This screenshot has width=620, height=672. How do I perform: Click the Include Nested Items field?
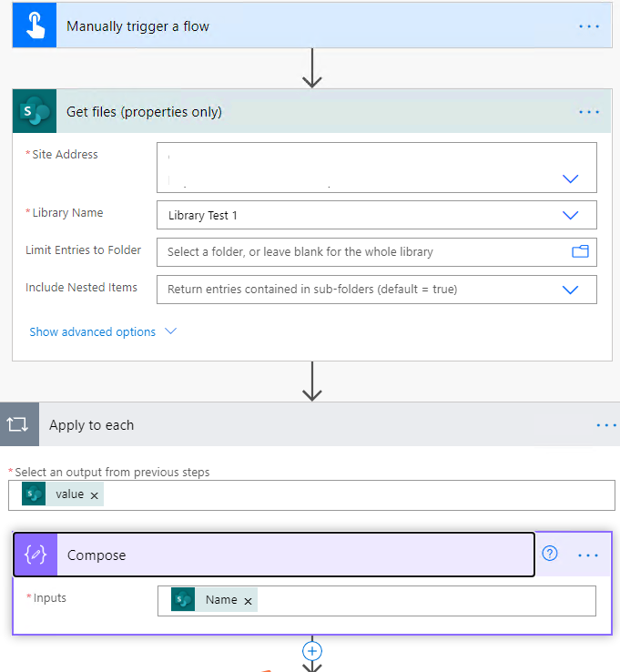tap(377, 290)
